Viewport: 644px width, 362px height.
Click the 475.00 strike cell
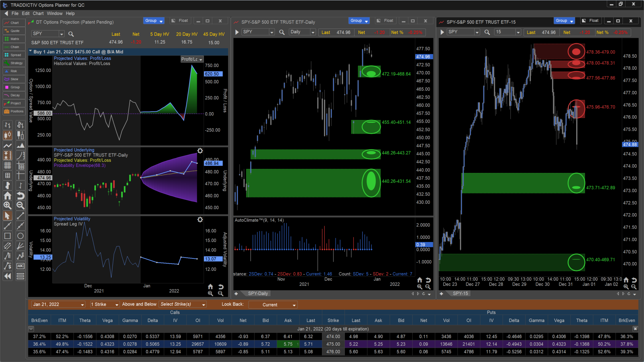click(x=333, y=344)
